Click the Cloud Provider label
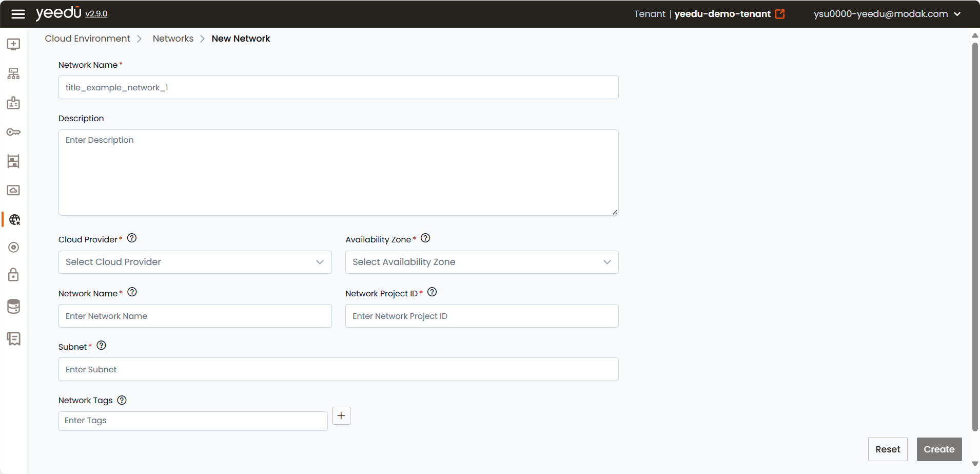The height and width of the screenshot is (474, 980). coord(88,239)
